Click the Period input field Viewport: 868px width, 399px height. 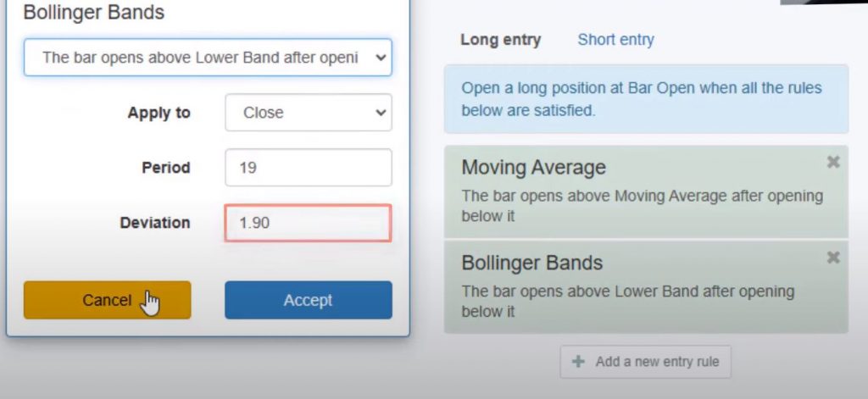click(308, 168)
